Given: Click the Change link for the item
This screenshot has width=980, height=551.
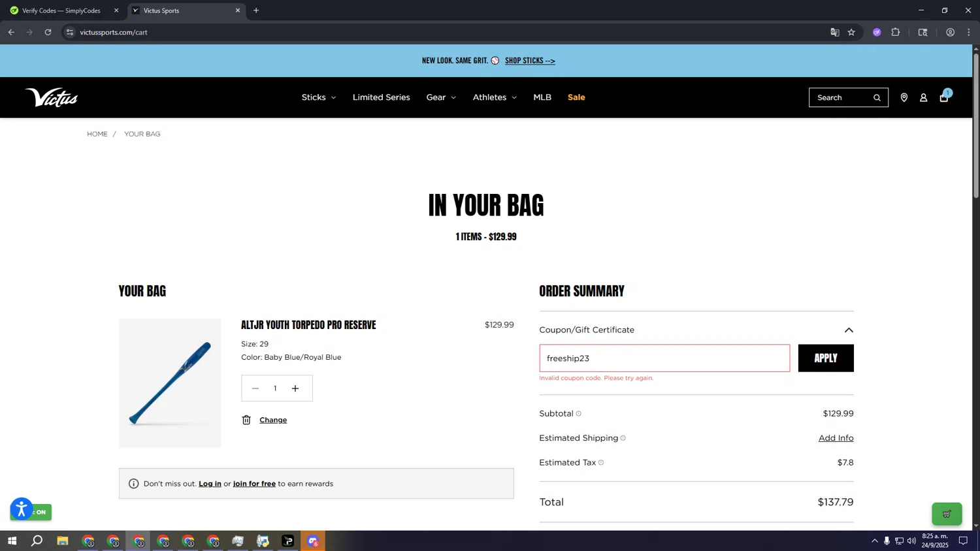Looking at the screenshot, I should [x=273, y=420].
